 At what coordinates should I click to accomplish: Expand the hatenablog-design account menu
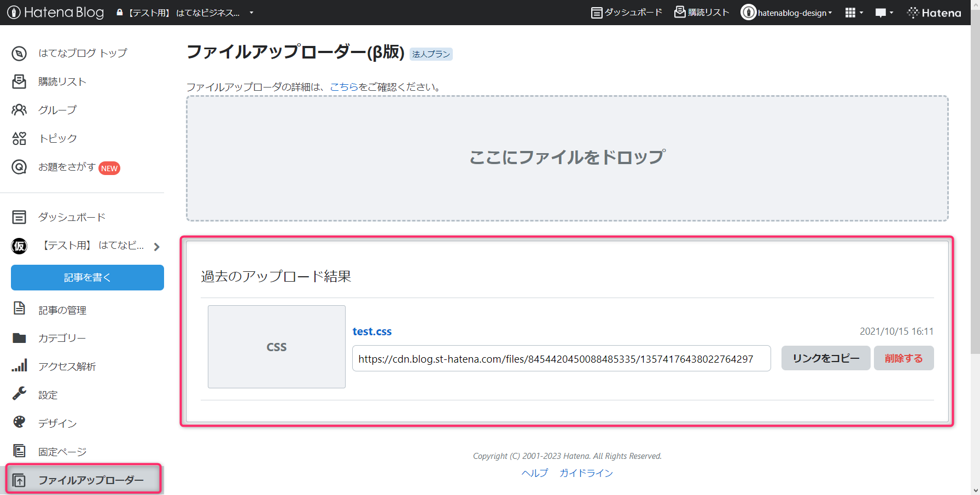(795, 13)
